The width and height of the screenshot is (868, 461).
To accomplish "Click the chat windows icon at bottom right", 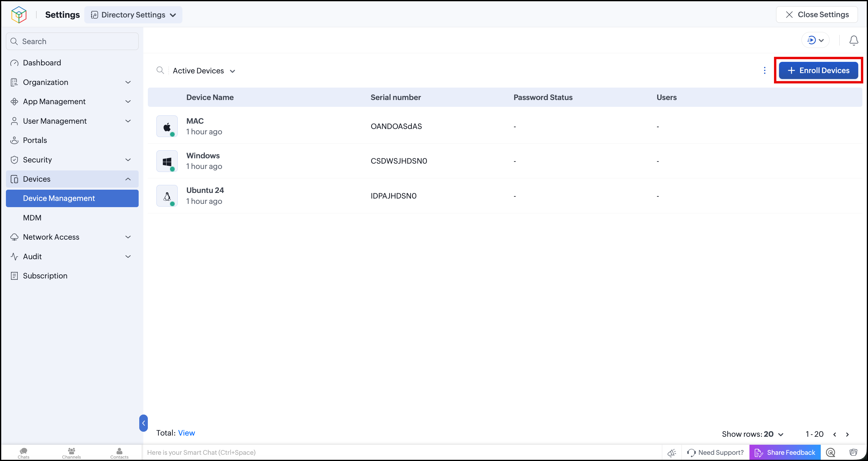I will (853, 453).
